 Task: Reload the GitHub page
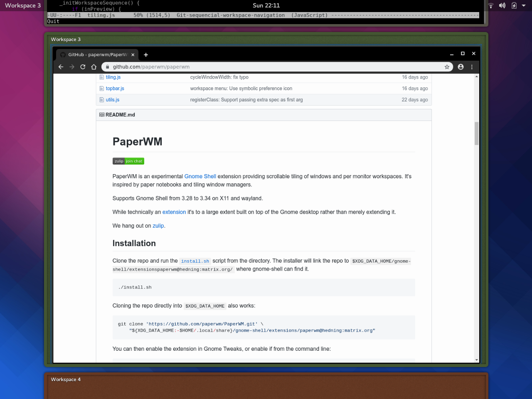click(83, 67)
